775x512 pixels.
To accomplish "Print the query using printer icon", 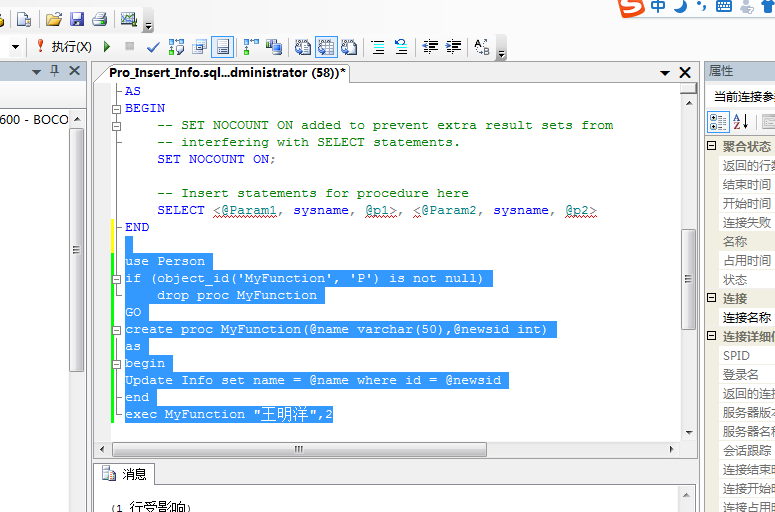I will pyautogui.click(x=99, y=19).
